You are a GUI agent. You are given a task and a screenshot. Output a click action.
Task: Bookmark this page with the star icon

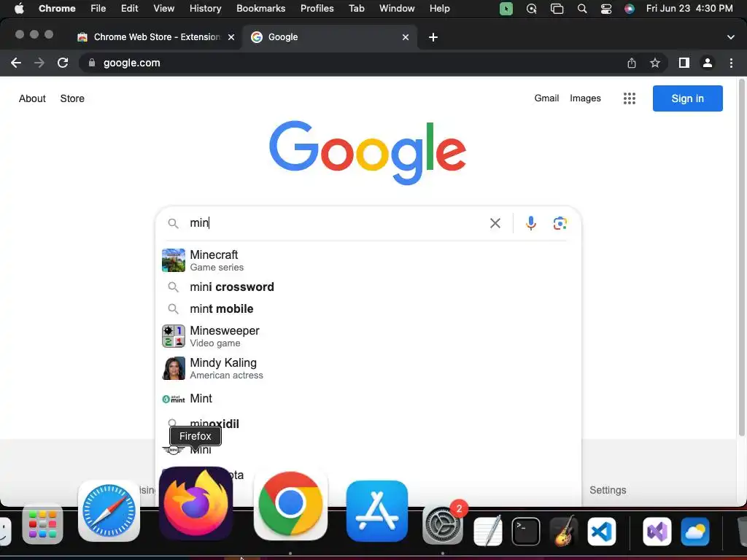pyautogui.click(x=655, y=63)
